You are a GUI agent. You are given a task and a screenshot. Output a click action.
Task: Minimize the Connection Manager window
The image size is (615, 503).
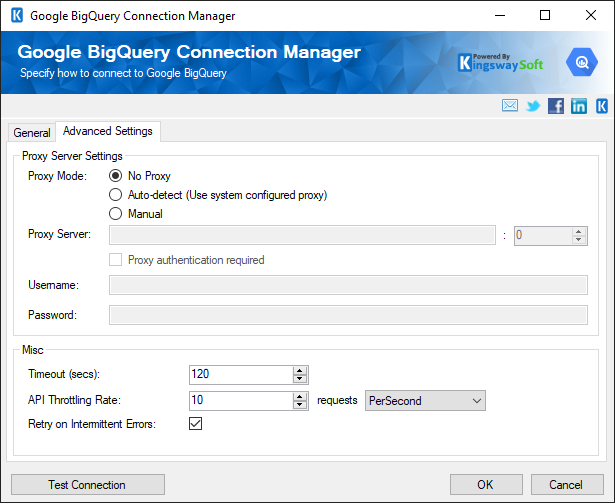[x=500, y=16]
